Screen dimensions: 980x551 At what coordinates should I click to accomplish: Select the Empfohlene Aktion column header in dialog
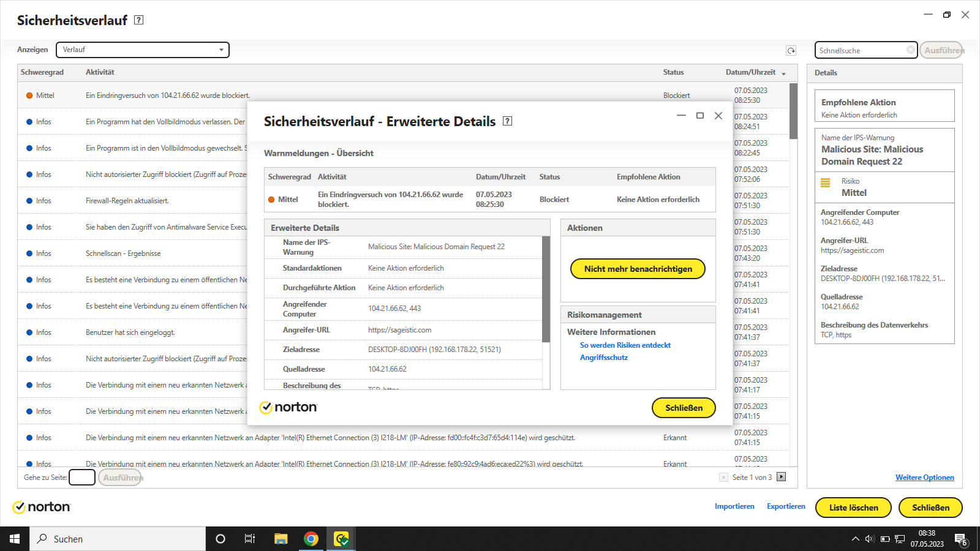(648, 177)
